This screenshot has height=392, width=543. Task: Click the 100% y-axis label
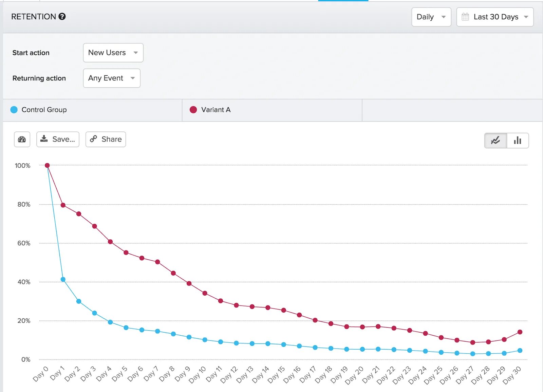pyautogui.click(x=22, y=166)
